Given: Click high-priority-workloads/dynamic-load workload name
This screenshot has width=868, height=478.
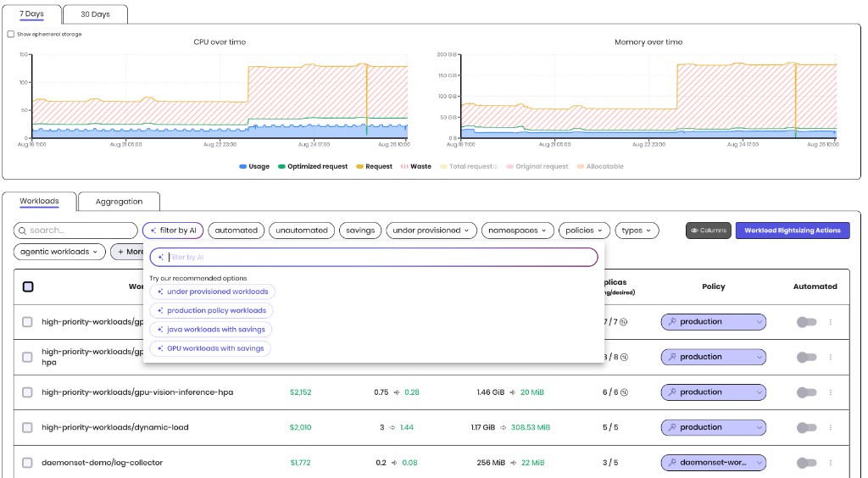Looking at the screenshot, I should tap(115, 428).
